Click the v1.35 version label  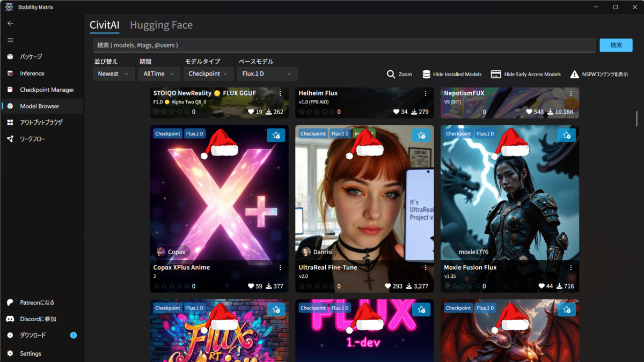pos(449,277)
